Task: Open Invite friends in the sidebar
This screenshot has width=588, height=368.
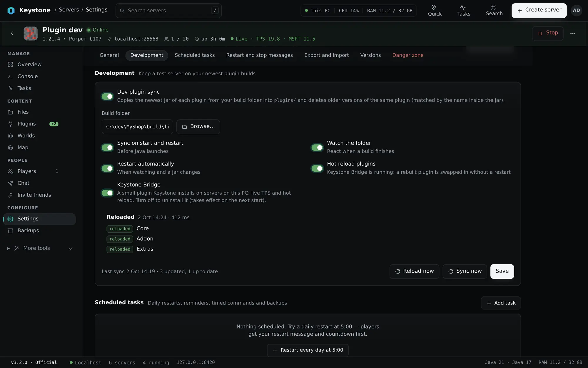Action: point(39,195)
